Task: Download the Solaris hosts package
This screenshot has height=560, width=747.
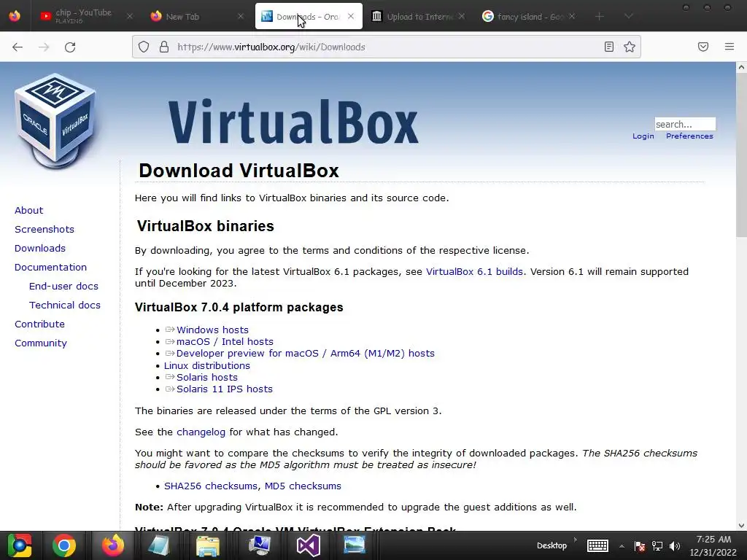Action: click(206, 378)
